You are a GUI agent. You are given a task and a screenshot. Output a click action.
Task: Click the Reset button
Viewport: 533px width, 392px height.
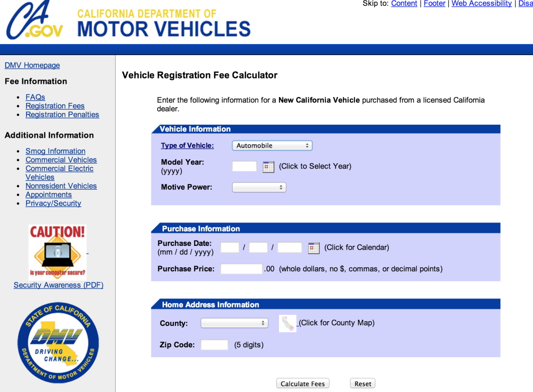point(363,384)
